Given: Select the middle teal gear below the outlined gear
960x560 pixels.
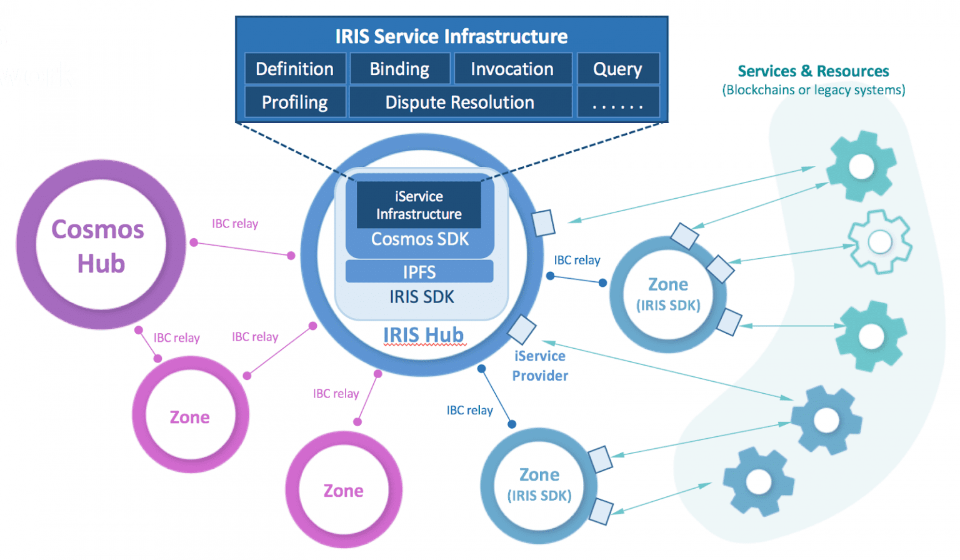Looking at the screenshot, I should click(871, 336).
